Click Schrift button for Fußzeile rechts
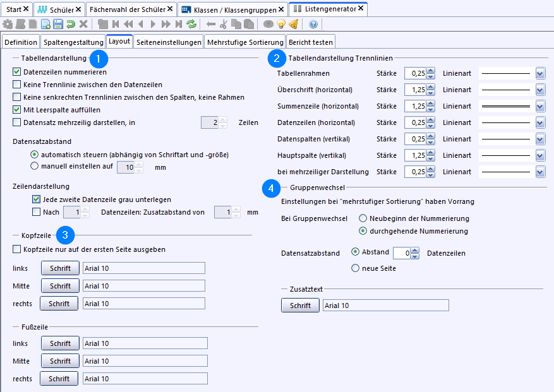554x392 pixels. tap(59, 379)
